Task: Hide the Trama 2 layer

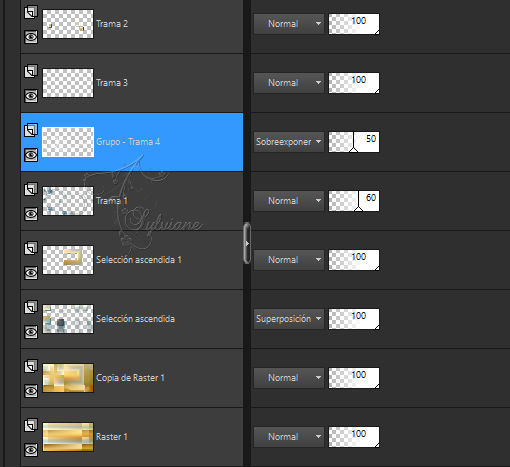Action: click(31, 37)
